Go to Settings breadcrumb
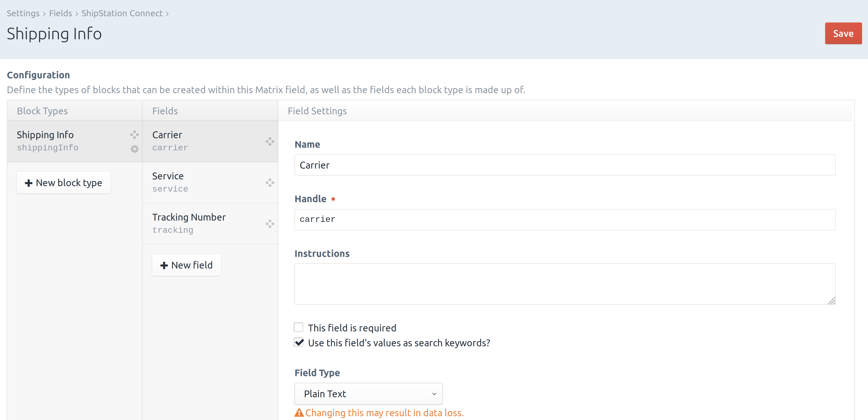The height and width of the screenshot is (420, 868). tap(23, 13)
